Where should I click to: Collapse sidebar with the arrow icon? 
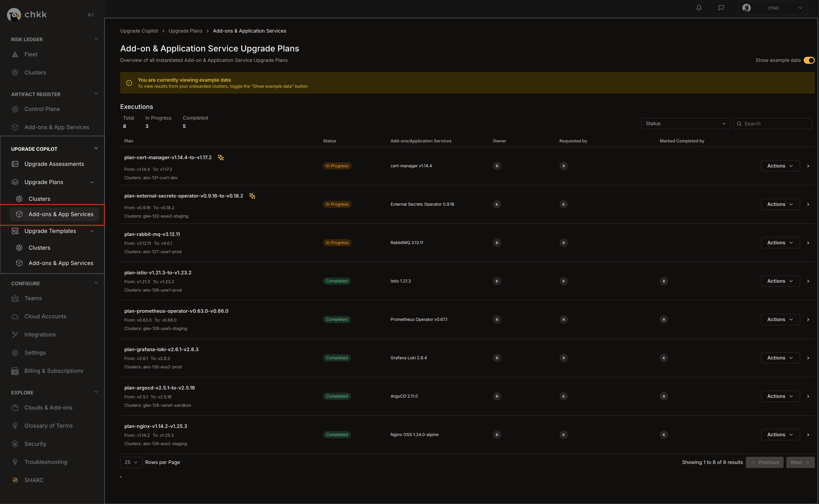coord(90,15)
